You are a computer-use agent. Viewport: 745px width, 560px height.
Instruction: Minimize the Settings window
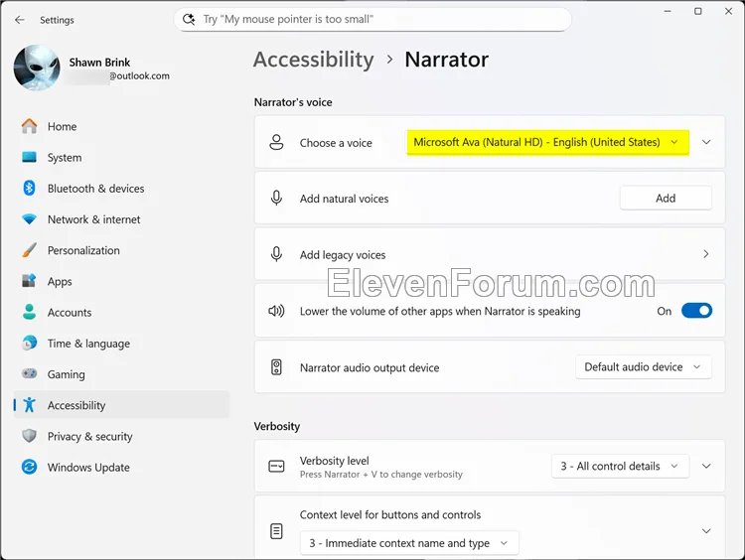coord(668,11)
